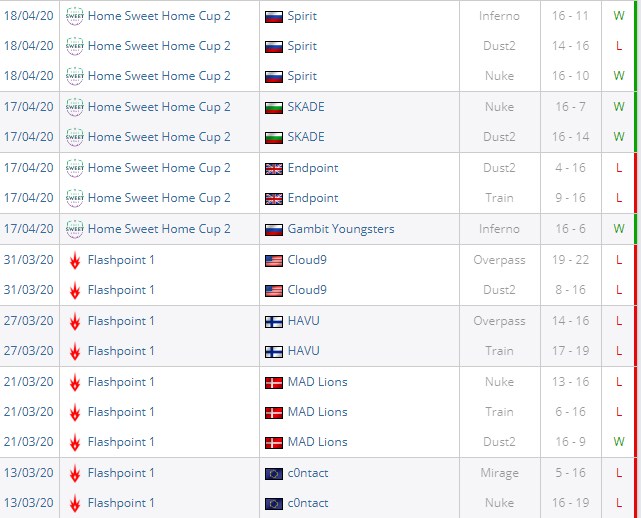Image resolution: width=641 pixels, height=518 pixels.
Task: Click the Finnish flag in the HAVU Overpass row
Action: [273, 321]
